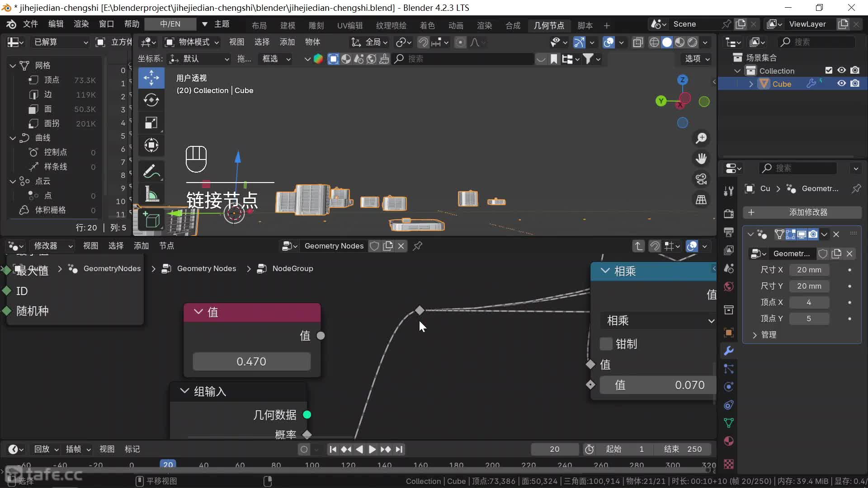This screenshot has height=488, width=868.
Task: Switch to the 着色 workspace tab
Action: pyautogui.click(x=427, y=26)
